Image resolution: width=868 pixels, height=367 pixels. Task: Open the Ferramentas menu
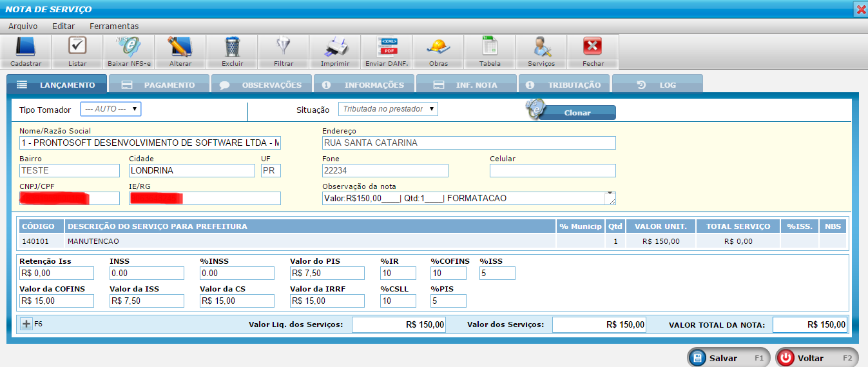pos(114,26)
